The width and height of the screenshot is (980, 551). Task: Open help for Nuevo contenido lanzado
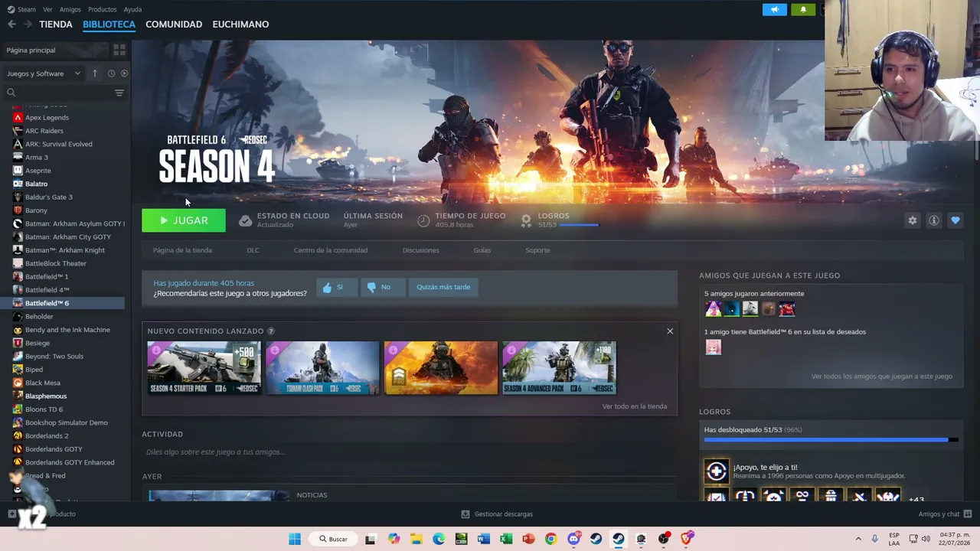click(271, 331)
